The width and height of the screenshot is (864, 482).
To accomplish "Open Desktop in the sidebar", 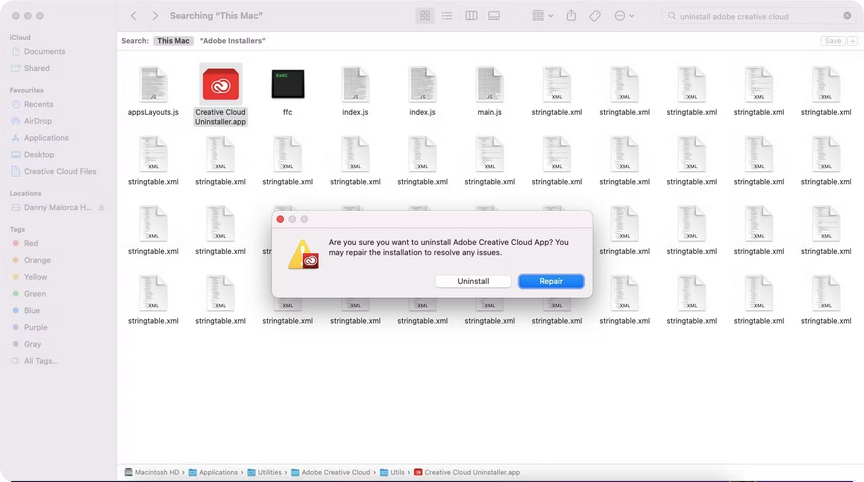I will click(x=39, y=155).
